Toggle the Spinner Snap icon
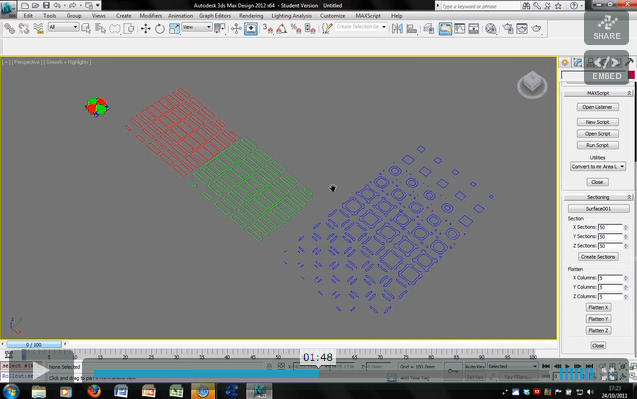The width and height of the screenshot is (637, 399). tap(310, 28)
